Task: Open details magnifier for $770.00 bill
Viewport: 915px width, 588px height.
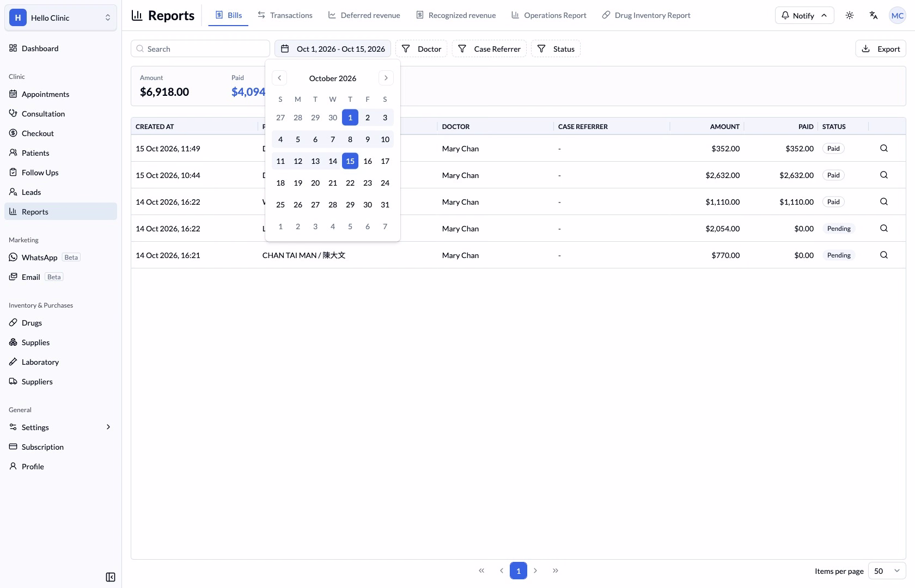Action: (x=884, y=255)
